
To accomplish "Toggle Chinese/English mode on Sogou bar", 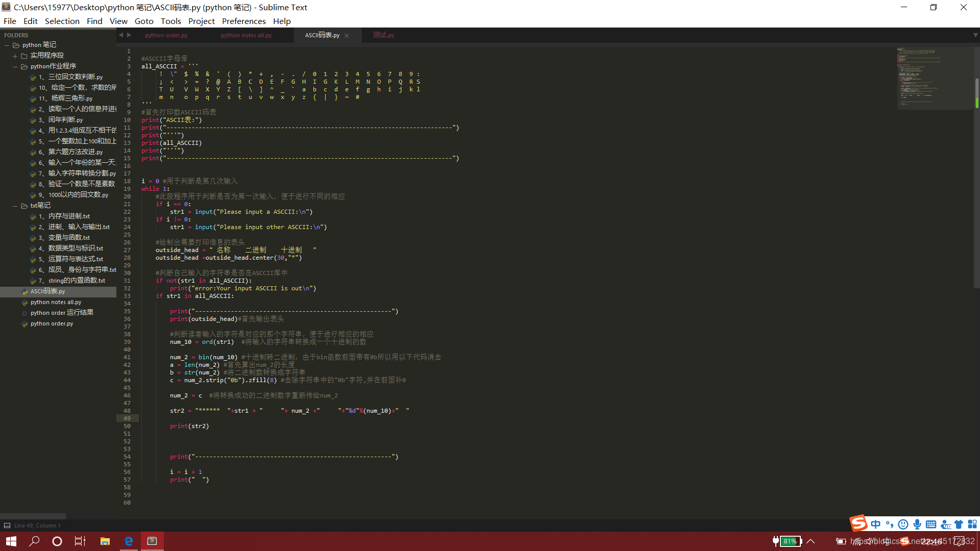I will point(876,524).
